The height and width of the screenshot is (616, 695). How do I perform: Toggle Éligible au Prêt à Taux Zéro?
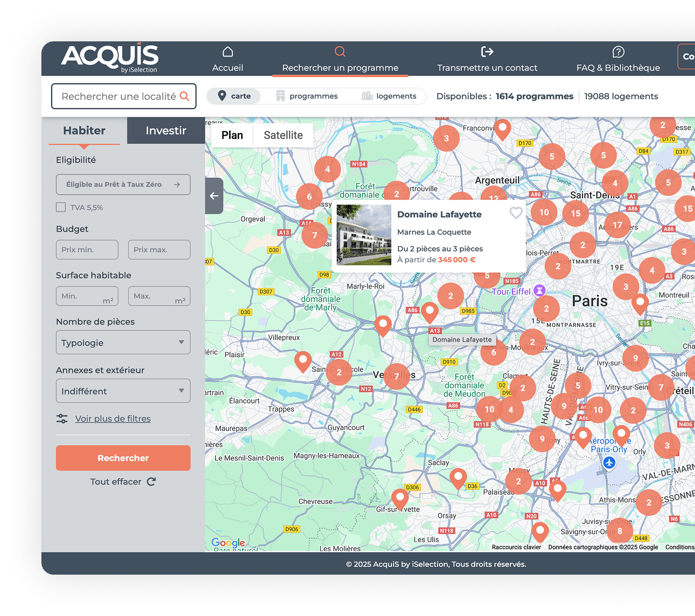(x=123, y=184)
